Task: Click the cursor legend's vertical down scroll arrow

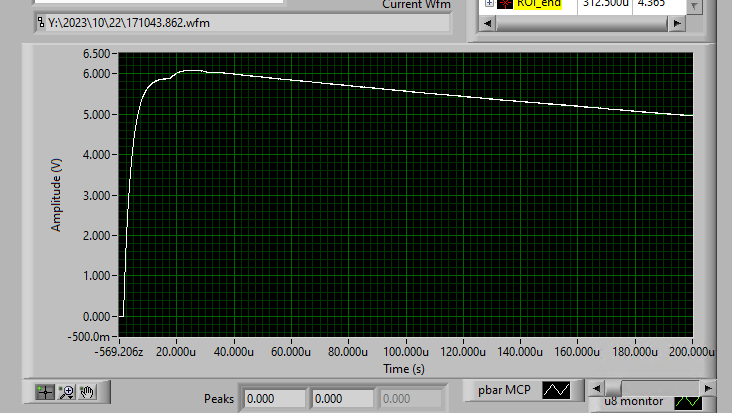Action: pyautogui.click(x=694, y=6)
